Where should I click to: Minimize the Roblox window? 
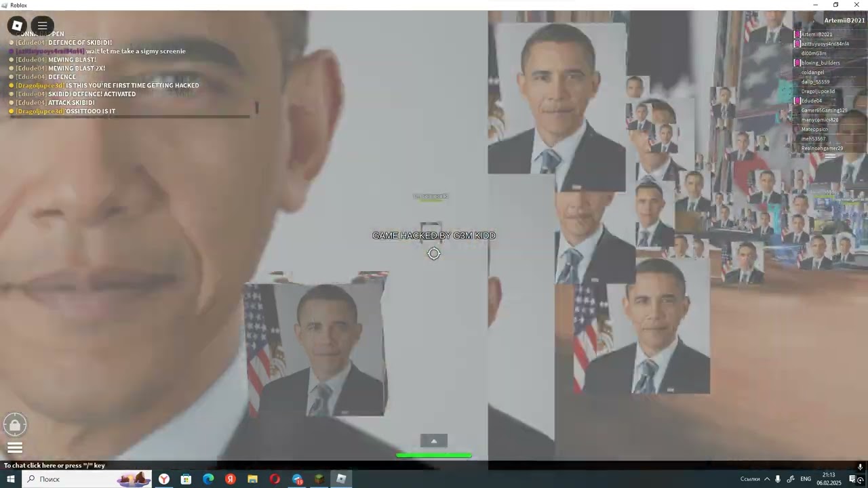815,5
